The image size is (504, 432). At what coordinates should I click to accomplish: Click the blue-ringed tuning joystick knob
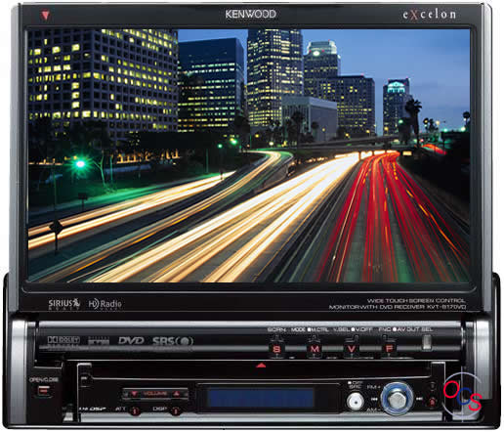[x=397, y=399]
